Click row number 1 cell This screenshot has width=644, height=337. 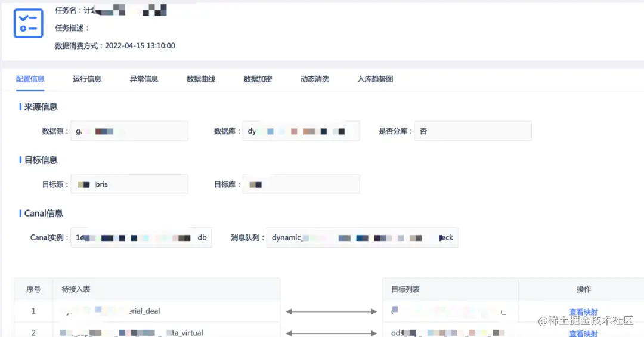coord(33,311)
